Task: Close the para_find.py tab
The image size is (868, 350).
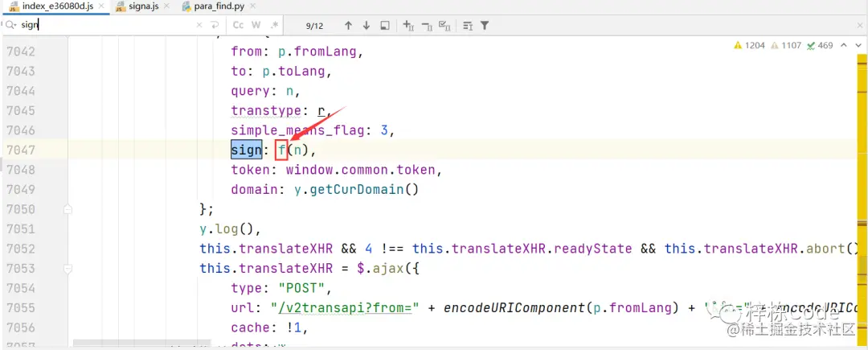Action: pyautogui.click(x=252, y=6)
